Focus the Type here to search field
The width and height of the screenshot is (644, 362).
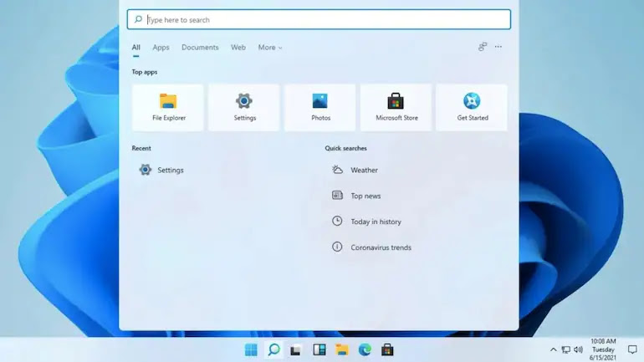point(319,19)
